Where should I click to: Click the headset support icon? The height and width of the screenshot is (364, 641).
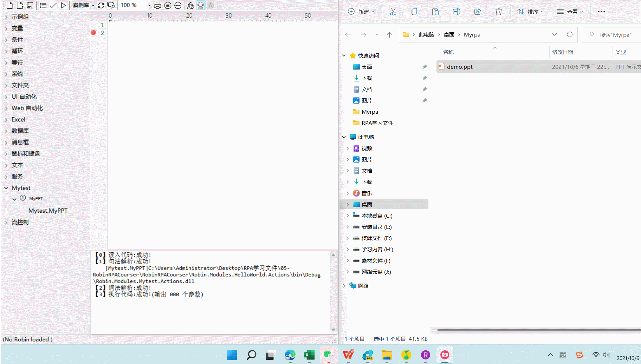pos(201,5)
